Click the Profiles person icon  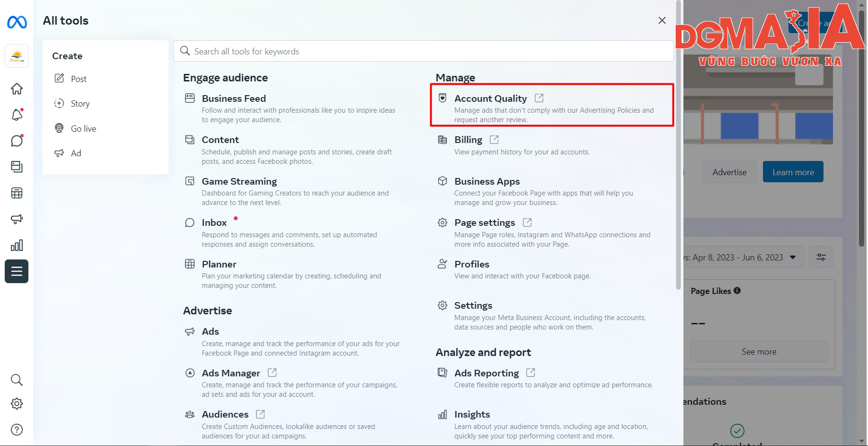click(x=443, y=264)
